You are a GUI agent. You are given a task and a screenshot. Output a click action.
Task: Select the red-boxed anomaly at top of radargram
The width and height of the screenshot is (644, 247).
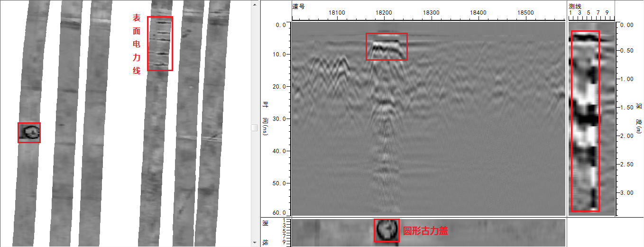click(386, 46)
